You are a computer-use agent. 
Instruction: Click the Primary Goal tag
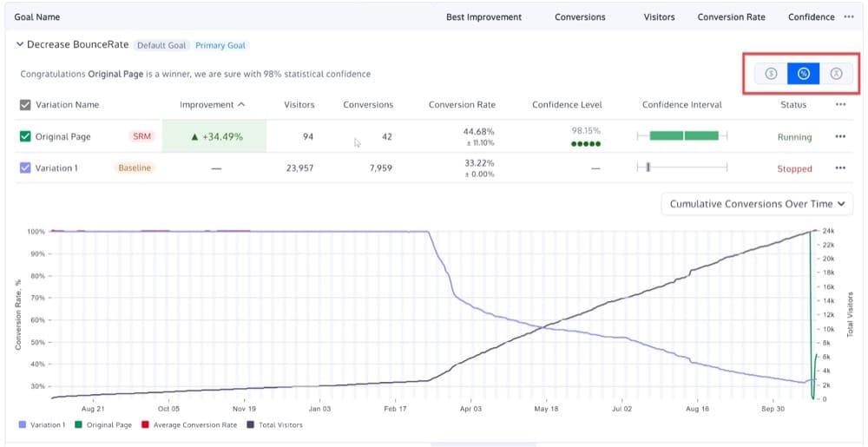click(x=221, y=45)
